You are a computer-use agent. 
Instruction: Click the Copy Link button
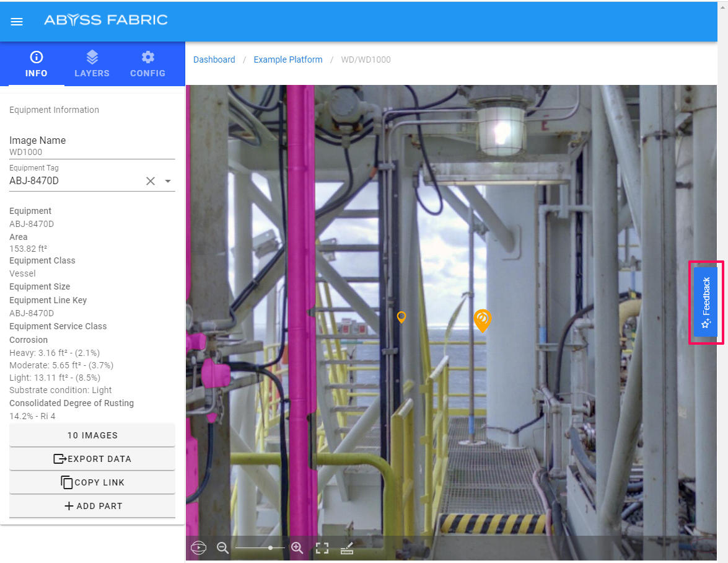coord(92,482)
